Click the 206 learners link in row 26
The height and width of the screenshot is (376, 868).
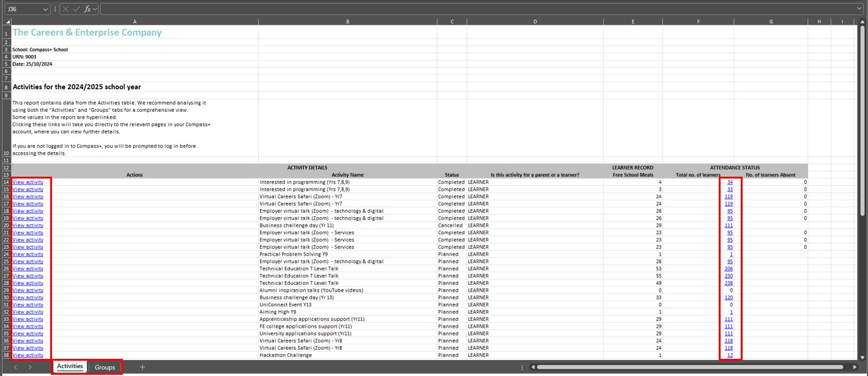coord(729,269)
